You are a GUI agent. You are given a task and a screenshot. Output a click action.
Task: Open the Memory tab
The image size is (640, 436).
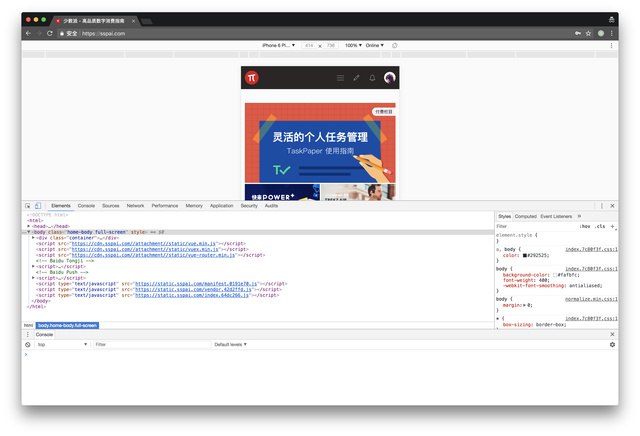(194, 206)
